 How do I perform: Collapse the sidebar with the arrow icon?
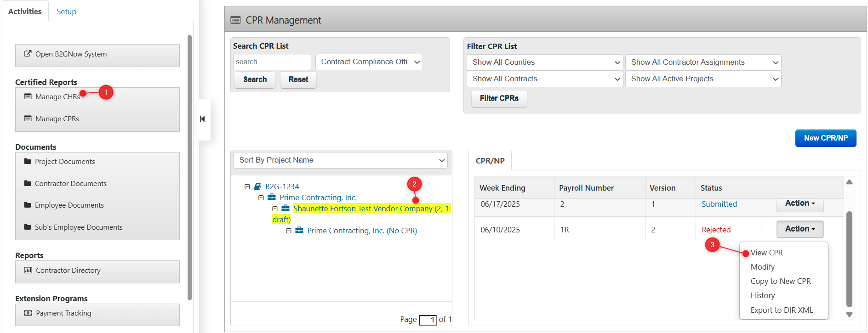click(202, 119)
